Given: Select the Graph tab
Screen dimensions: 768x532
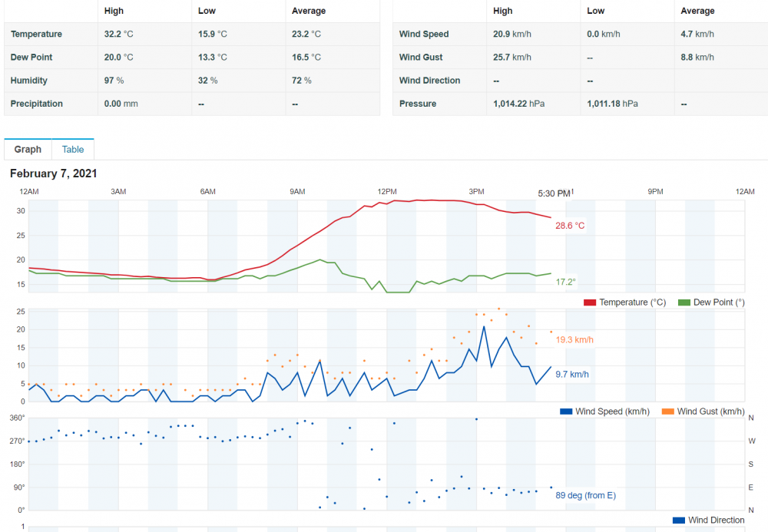Looking at the screenshot, I should tap(28, 150).
